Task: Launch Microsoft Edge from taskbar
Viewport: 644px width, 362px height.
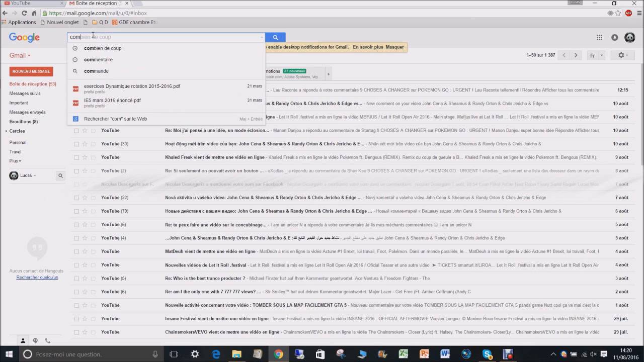Action: (x=216, y=354)
